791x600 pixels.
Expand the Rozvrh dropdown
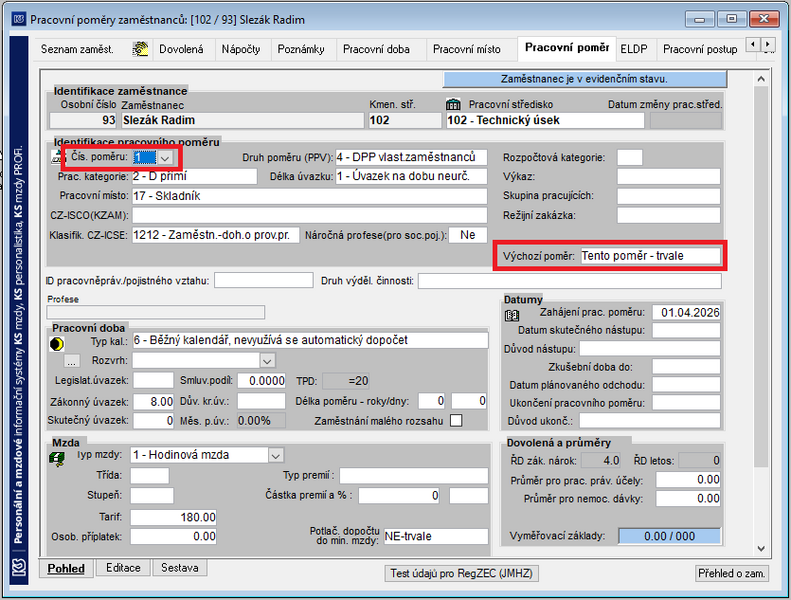pos(267,361)
